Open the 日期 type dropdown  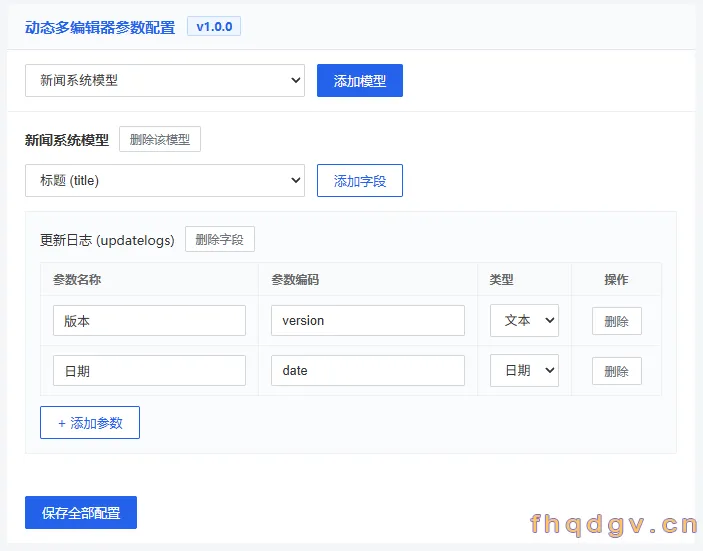coord(524,371)
